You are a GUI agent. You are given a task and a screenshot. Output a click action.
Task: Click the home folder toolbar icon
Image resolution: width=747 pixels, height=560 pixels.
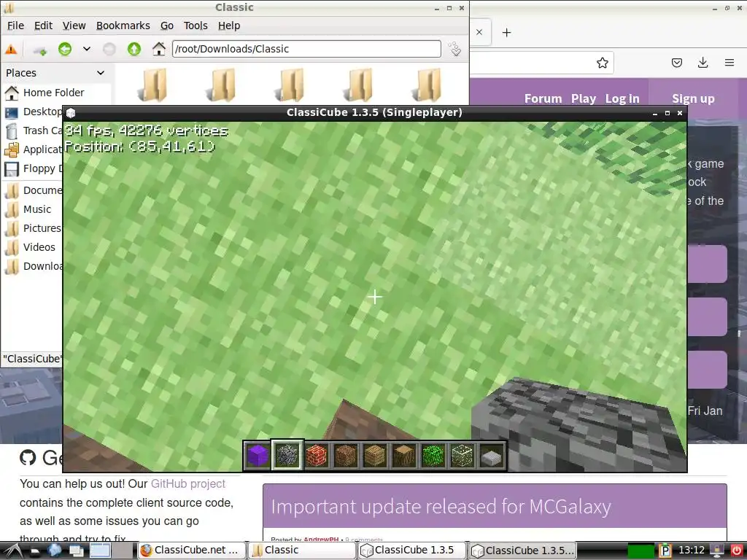coord(158,49)
